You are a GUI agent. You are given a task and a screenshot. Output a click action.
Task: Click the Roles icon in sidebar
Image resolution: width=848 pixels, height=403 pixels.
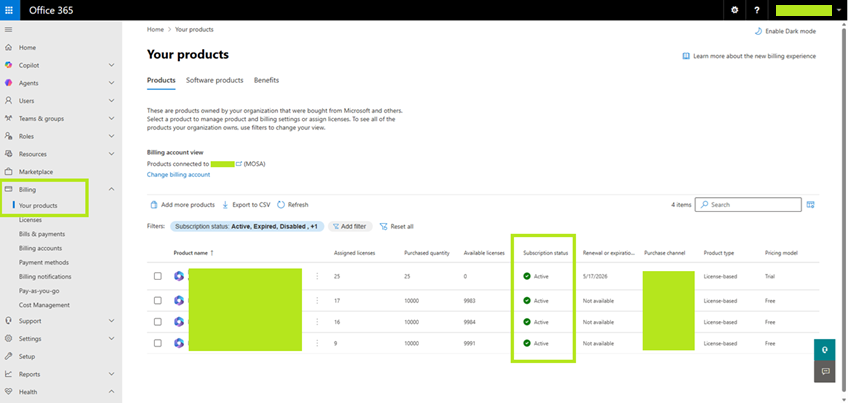(8, 136)
